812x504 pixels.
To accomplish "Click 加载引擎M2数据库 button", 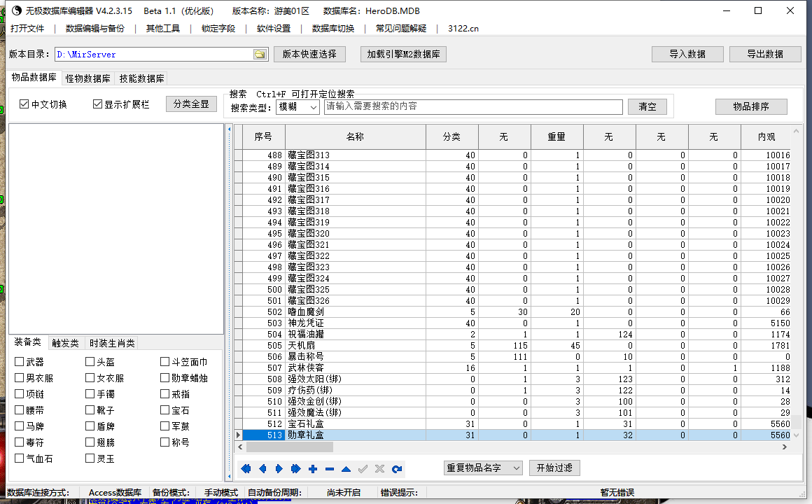I will click(x=403, y=54).
